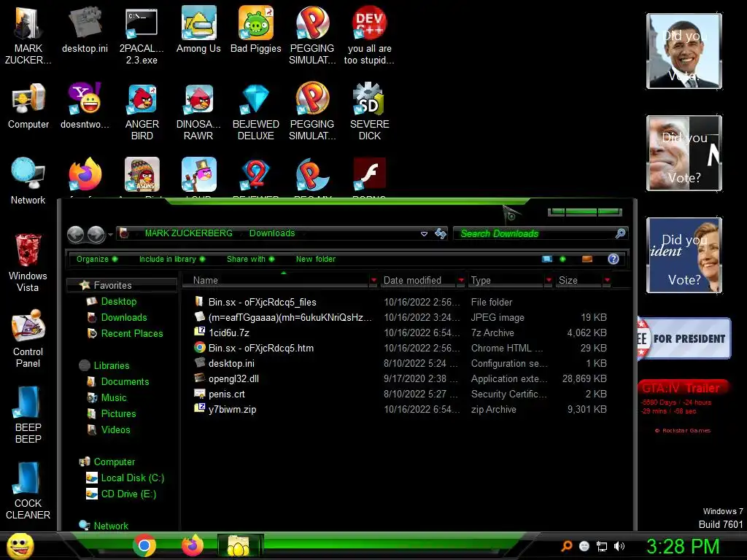
Task: Select Recent Places in navigation pane
Action: [x=131, y=333]
